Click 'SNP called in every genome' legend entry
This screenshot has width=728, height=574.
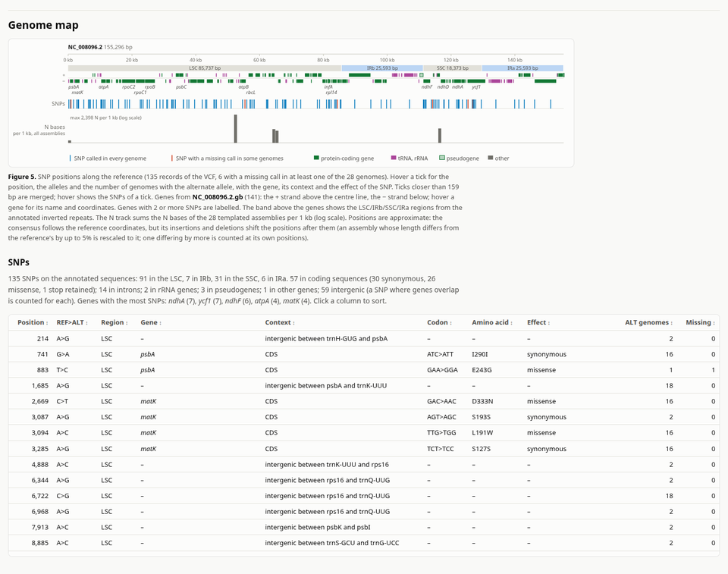pyautogui.click(x=109, y=158)
